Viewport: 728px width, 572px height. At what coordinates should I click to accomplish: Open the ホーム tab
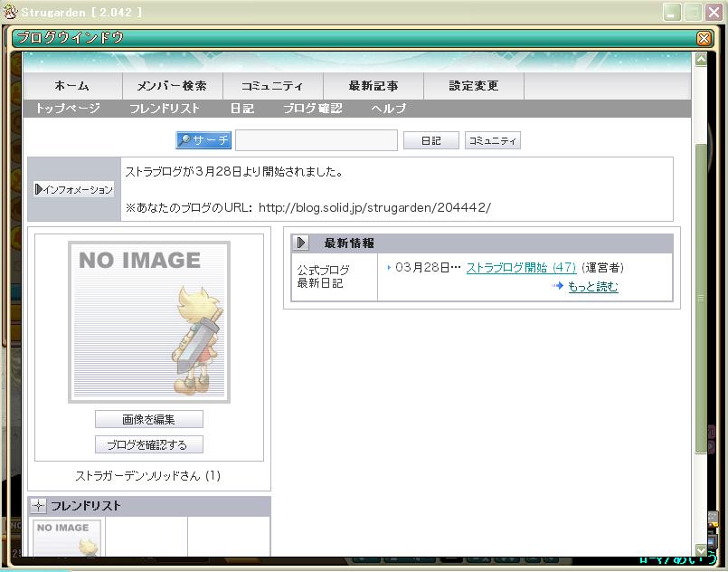(71, 86)
